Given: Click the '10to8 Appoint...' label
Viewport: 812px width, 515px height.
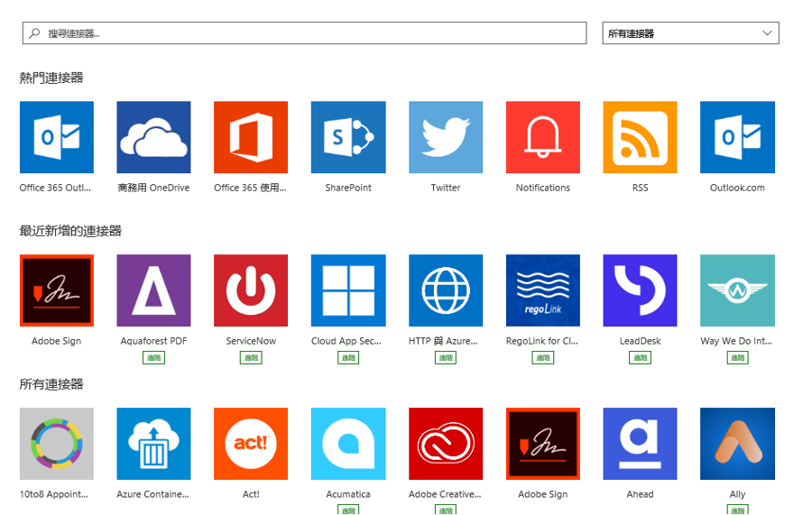Looking at the screenshot, I should [54, 494].
